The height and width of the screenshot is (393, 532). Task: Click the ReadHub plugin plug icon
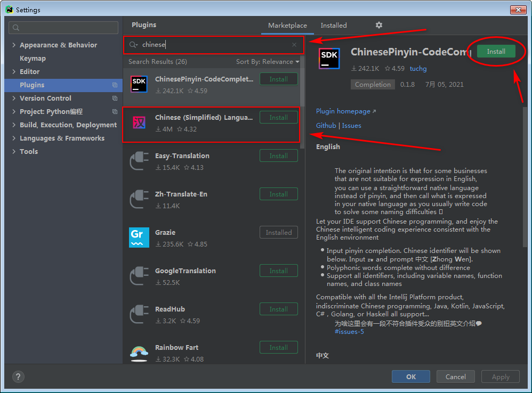pyautogui.click(x=139, y=314)
